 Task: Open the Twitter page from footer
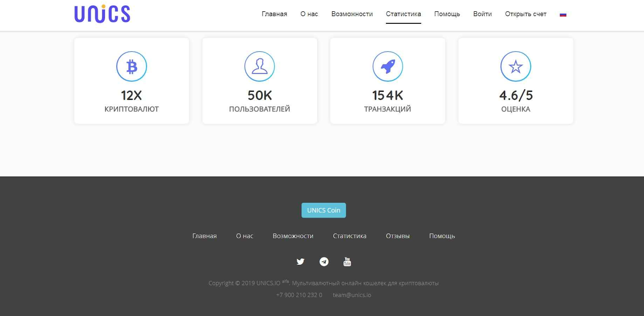click(x=300, y=262)
